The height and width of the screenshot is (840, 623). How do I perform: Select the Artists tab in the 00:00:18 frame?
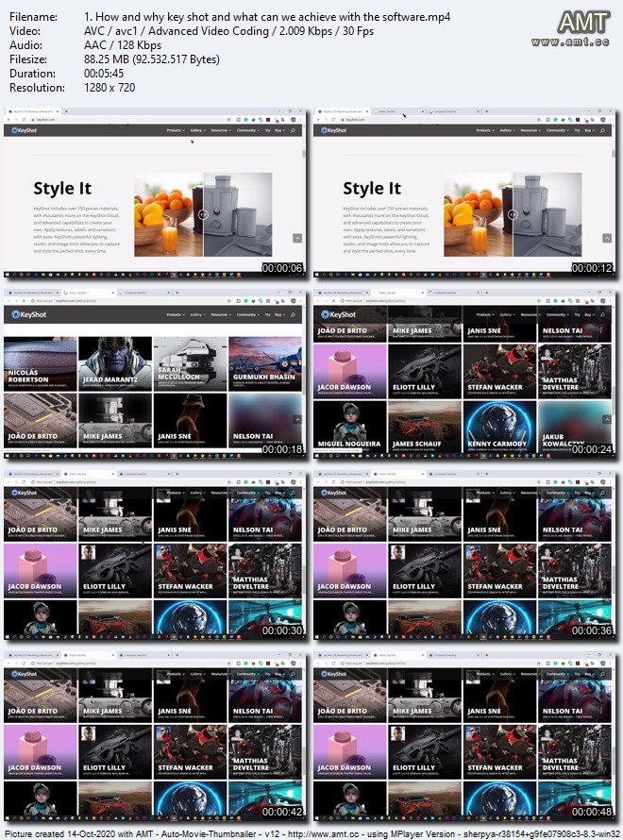88,293
